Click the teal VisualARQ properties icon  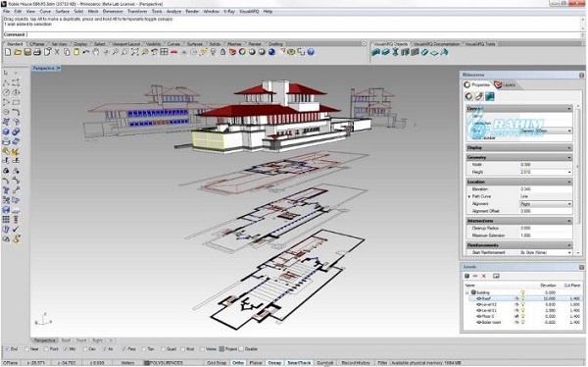tap(489, 96)
